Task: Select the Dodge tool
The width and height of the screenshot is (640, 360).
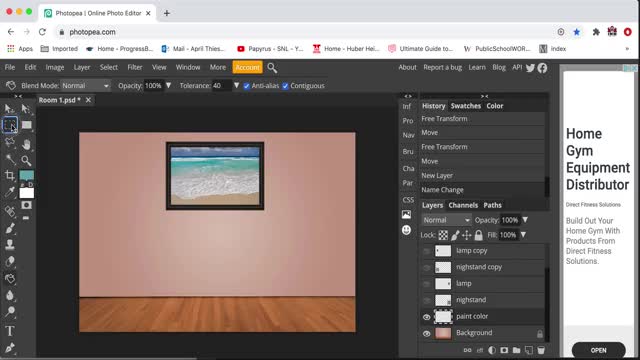Action: point(10,312)
